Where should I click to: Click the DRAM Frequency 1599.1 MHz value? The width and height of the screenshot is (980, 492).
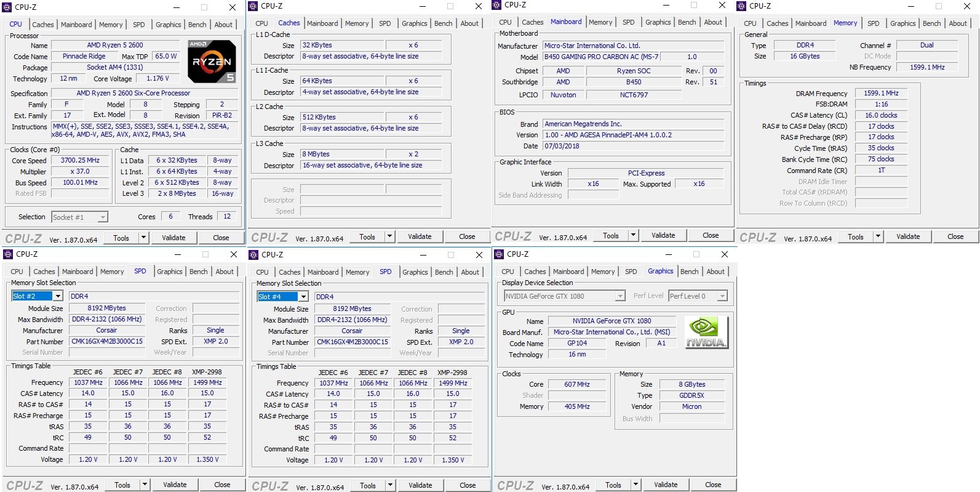tap(881, 93)
